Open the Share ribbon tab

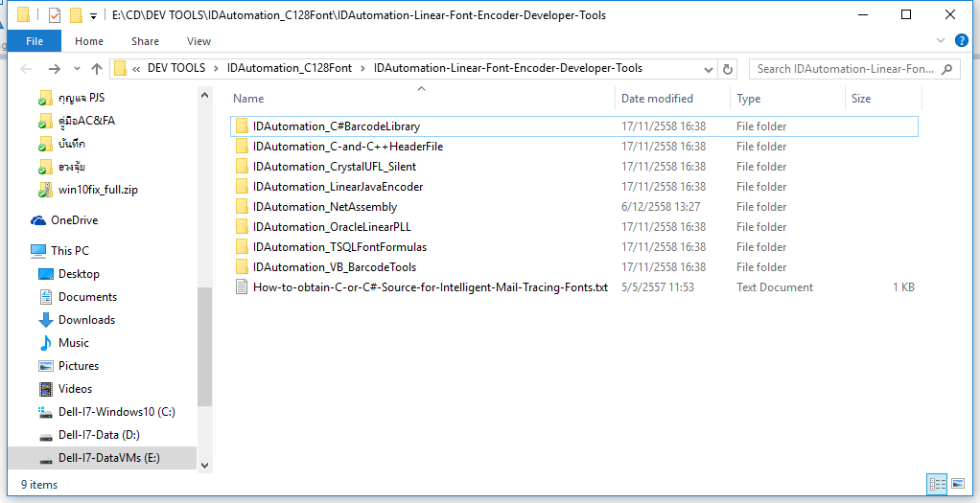point(145,41)
